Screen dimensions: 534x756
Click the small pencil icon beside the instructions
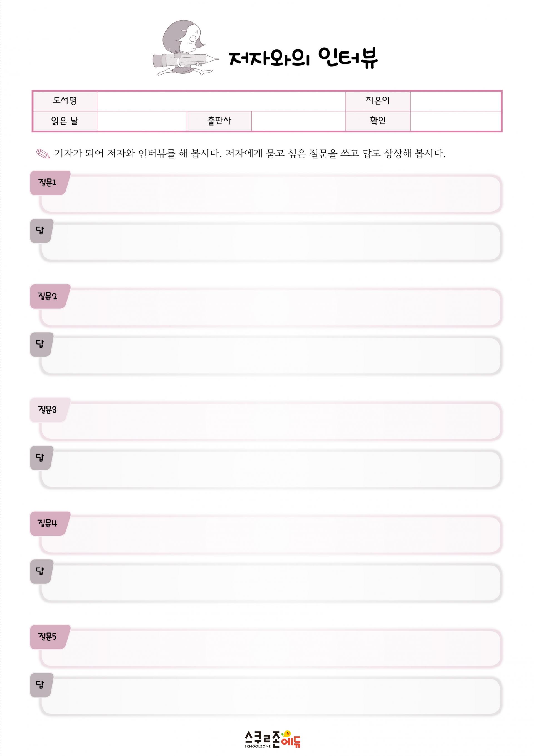43,154
